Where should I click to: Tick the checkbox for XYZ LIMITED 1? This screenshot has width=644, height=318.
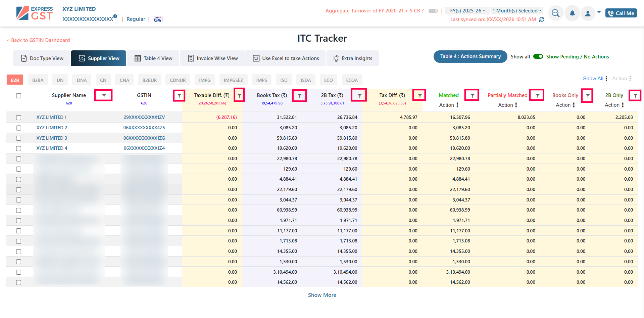[18, 118]
